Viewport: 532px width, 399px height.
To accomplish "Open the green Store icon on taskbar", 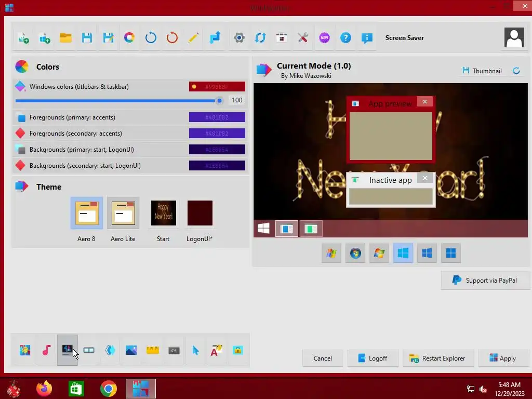I will (x=76, y=389).
